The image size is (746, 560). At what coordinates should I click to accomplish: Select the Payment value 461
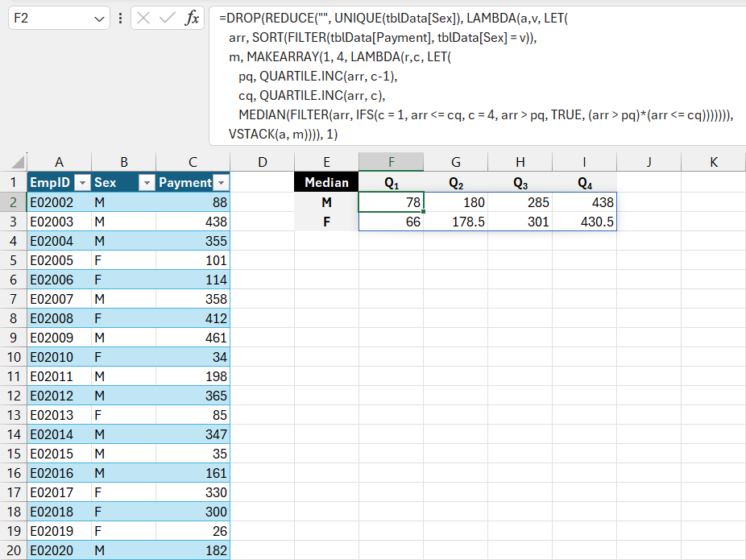click(193, 338)
